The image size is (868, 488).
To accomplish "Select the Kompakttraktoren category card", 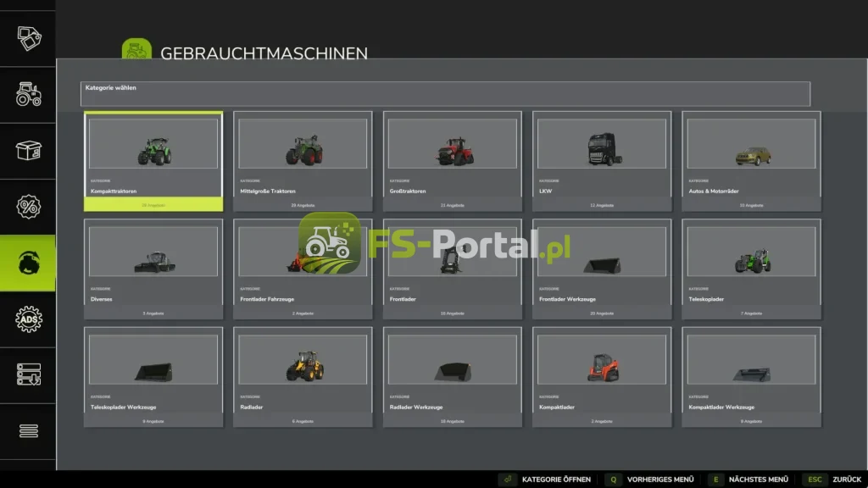I will point(153,161).
